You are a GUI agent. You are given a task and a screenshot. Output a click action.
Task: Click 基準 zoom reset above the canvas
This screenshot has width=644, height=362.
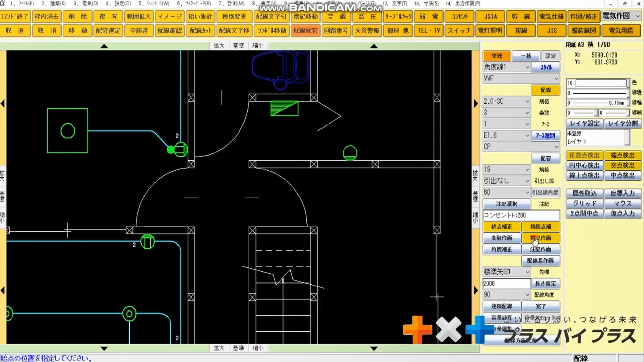(x=238, y=46)
